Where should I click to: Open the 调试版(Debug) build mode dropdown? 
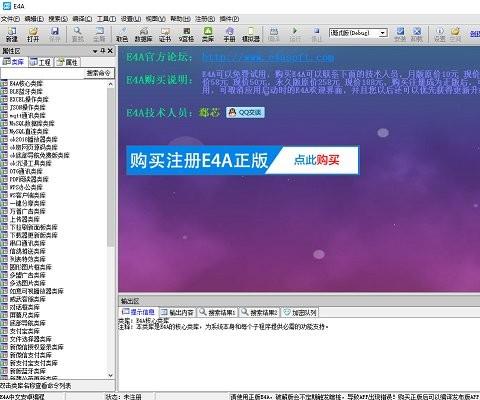[x=383, y=33]
